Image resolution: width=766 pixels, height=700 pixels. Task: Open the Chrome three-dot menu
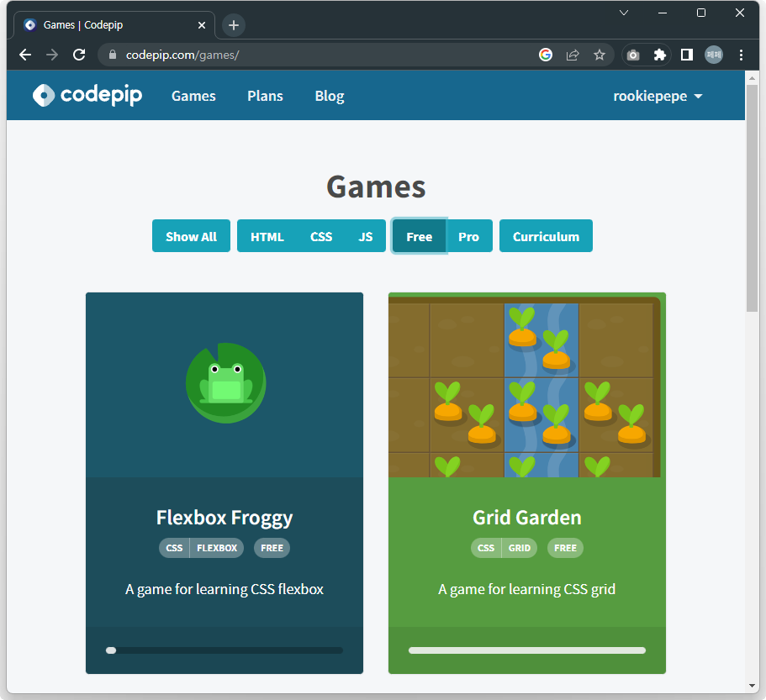click(741, 55)
